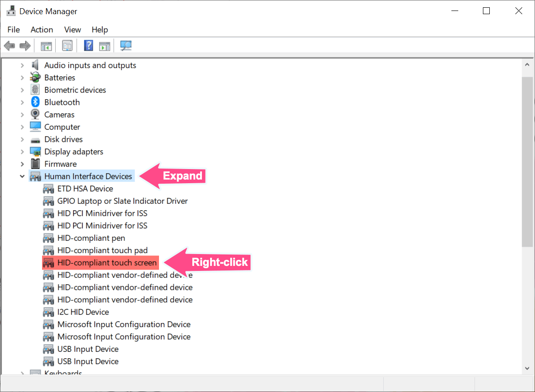Expand the Audio inputs and outputs node

[x=22, y=65]
